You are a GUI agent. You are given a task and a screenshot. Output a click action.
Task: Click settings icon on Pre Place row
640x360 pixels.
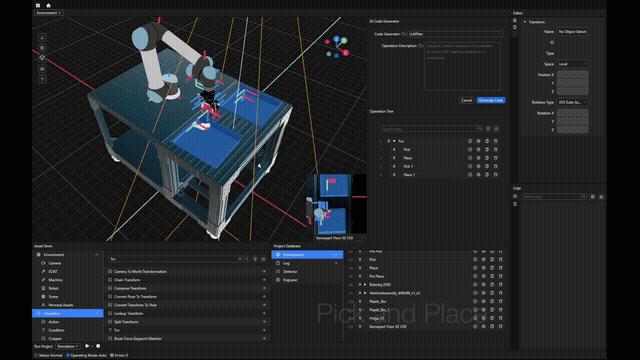(483, 276)
